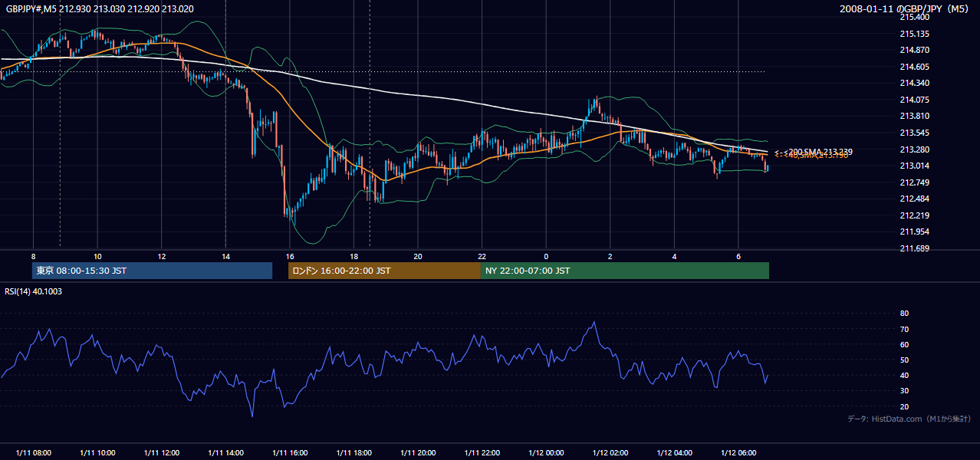Click the 1/11 16:00 bottom time label
The width and height of the screenshot is (980, 460).
click(290, 453)
